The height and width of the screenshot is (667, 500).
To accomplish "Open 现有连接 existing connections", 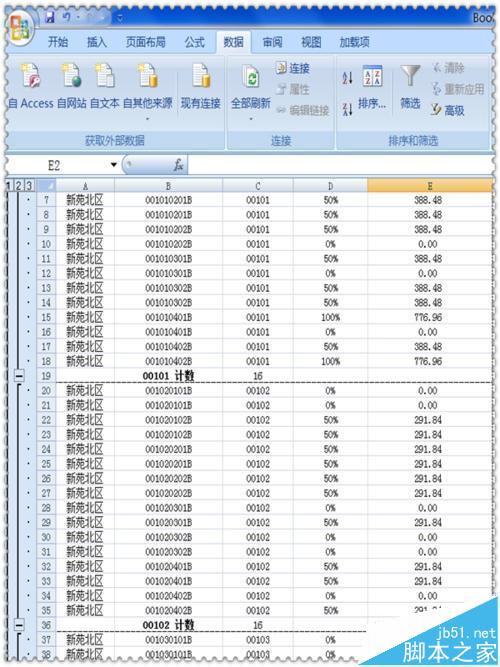I will pyautogui.click(x=200, y=87).
